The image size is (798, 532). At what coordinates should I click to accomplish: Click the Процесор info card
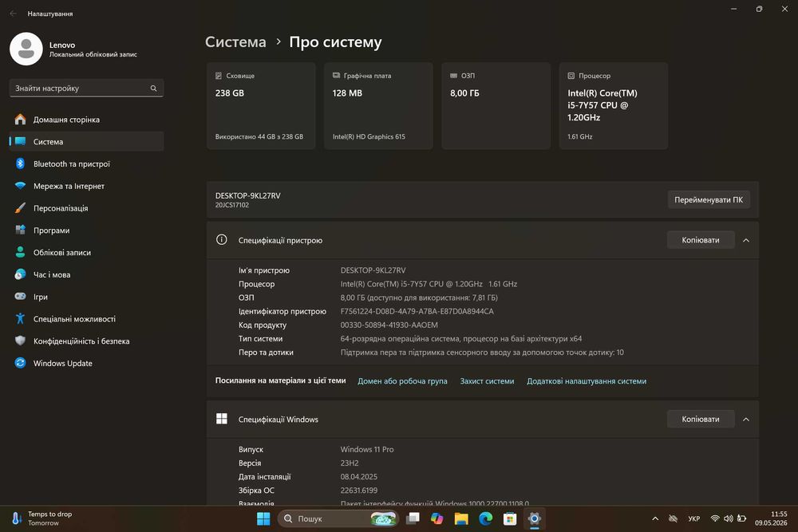point(614,106)
